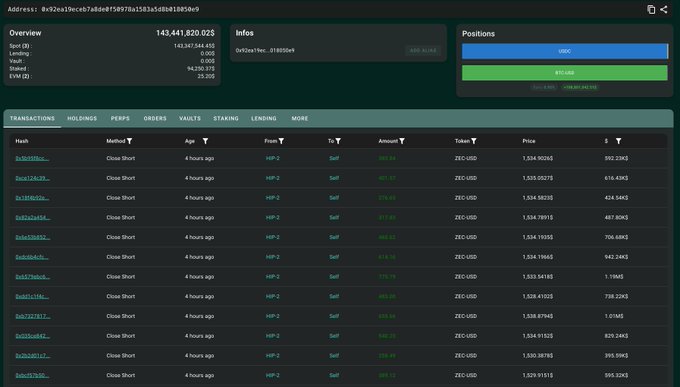Viewport: 680px width, 387px height.
Task: Click the shortened address in Infos panel
Action: (265, 51)
